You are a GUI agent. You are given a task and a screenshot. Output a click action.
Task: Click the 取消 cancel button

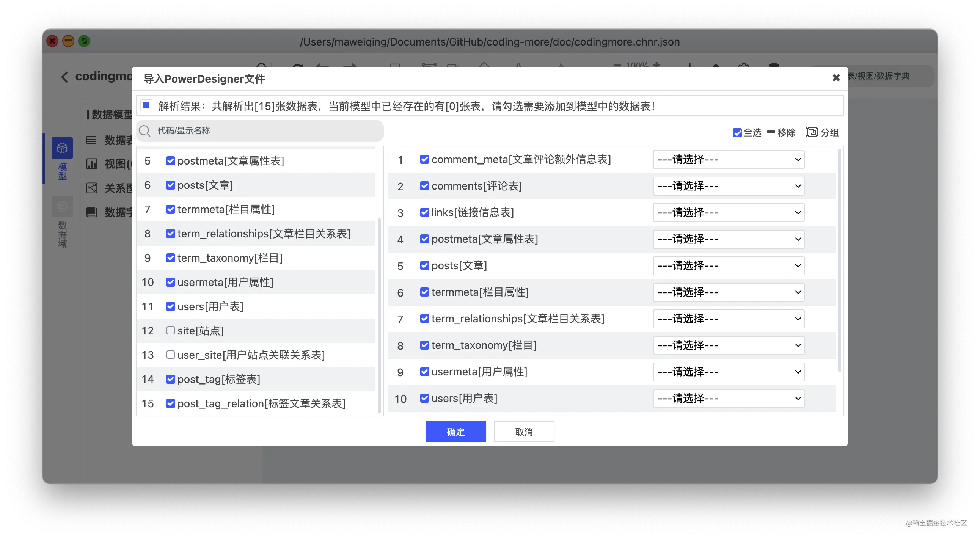523,432
